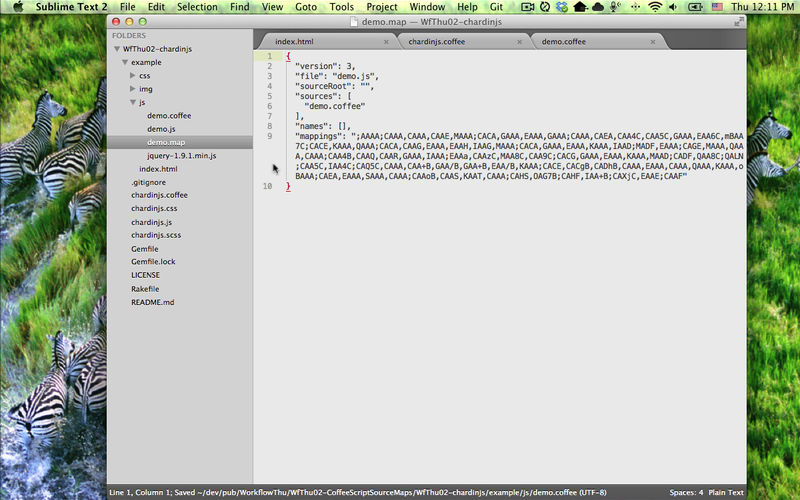Click the "file": "demo.js" line
The image size is (800, 500).
(x=337, y=77)
